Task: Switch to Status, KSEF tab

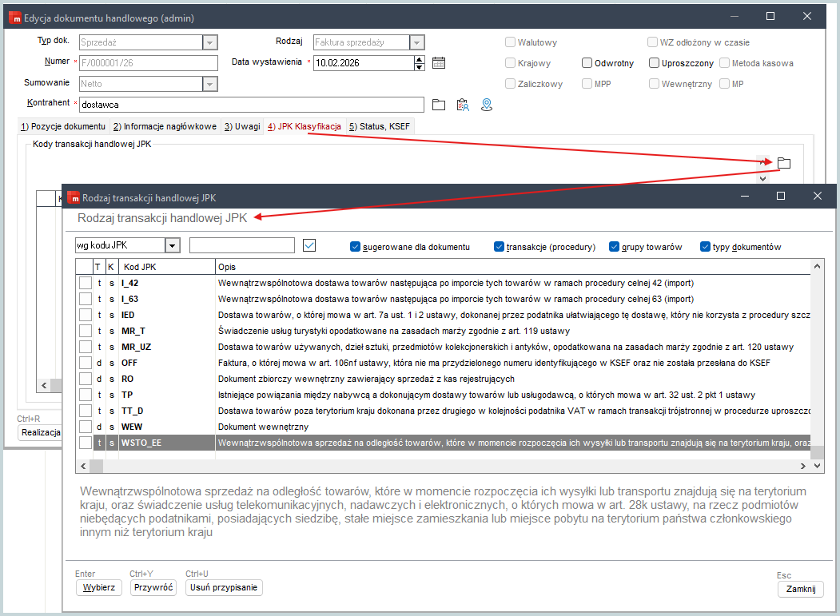Action: click(380, 126)
